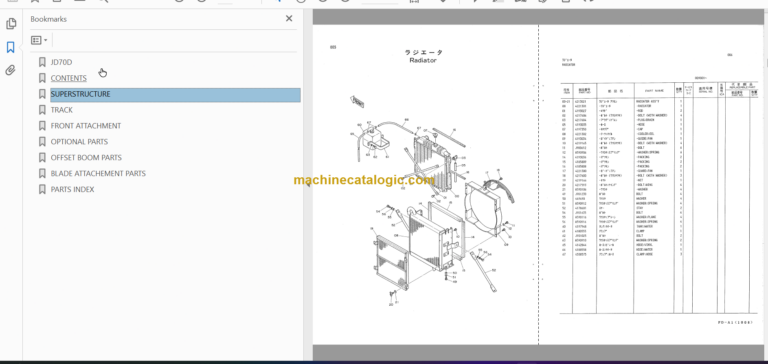The image size is (768, 364).
Task: Jump to PARTS INDEX bookmark
Action: tap(72, 190)
